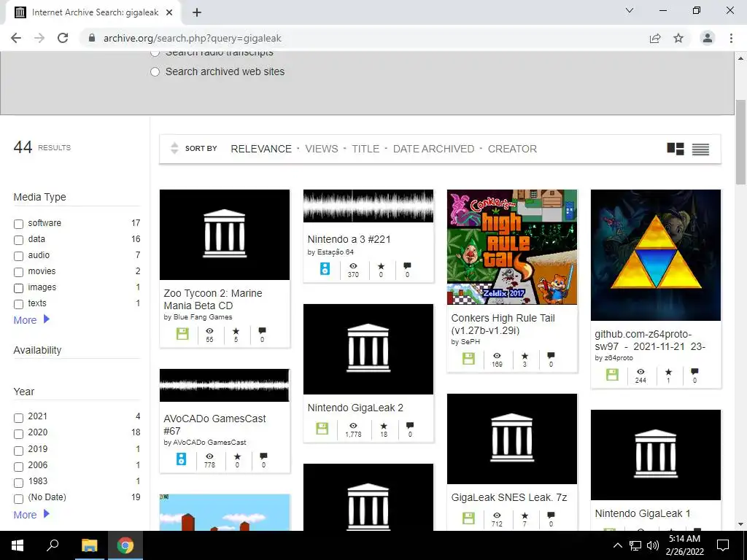This screenshot has height=560, width=747.
Task: Open Nintendo GigaLeak 1 item
Action: tap(642, 513)
